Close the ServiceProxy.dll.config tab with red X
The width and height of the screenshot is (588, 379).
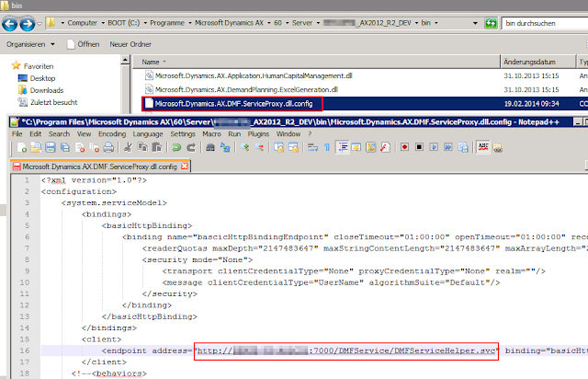pyautogui.click(x=185, y=166)
